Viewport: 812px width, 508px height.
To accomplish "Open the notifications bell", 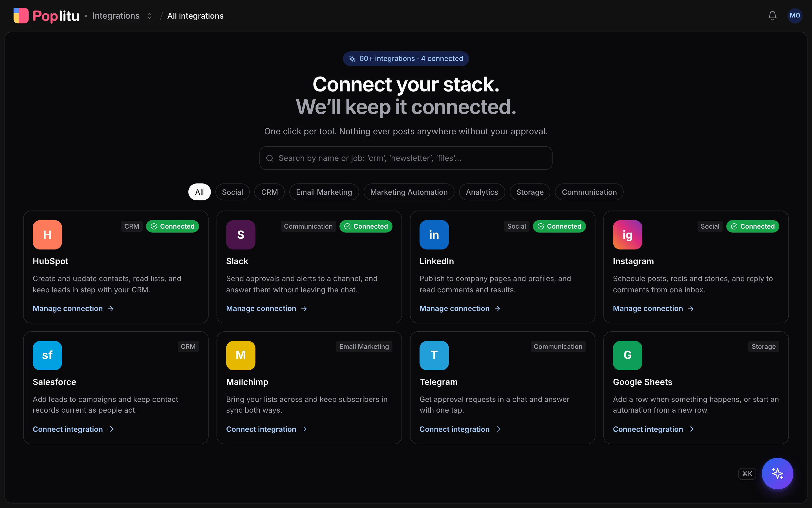I will point(773,16).
